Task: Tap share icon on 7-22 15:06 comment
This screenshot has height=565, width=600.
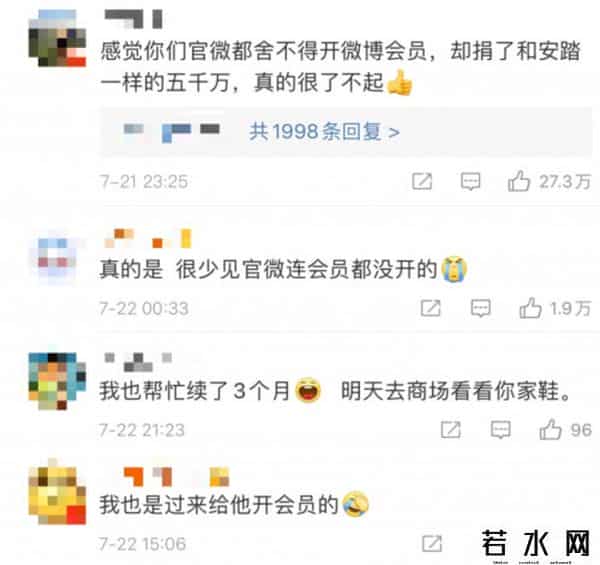Action: [x=432, y=544]
